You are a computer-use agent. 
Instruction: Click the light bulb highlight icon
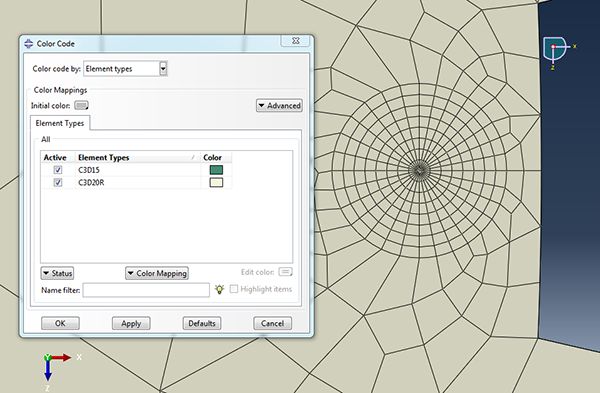click(219, 289)
